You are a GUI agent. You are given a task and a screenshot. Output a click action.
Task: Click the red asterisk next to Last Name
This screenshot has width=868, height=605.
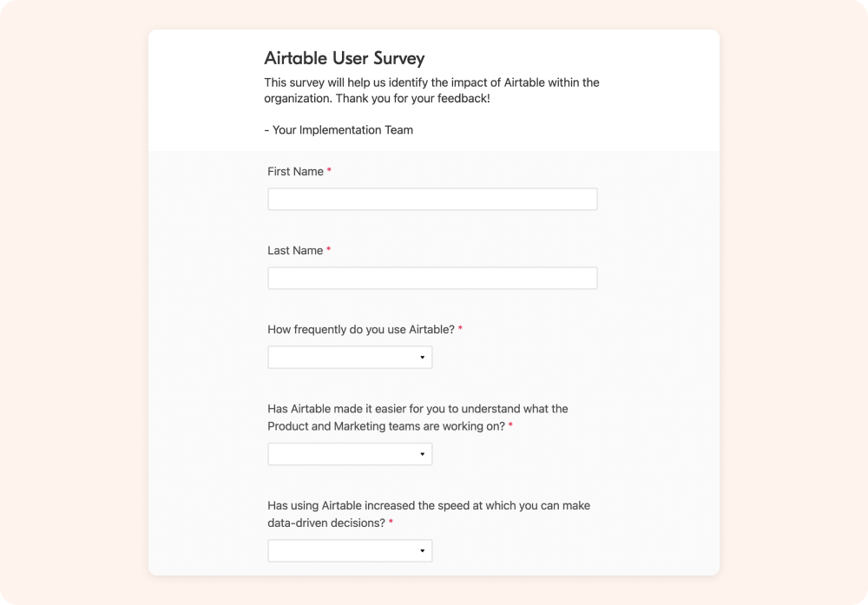coord(328,250)
